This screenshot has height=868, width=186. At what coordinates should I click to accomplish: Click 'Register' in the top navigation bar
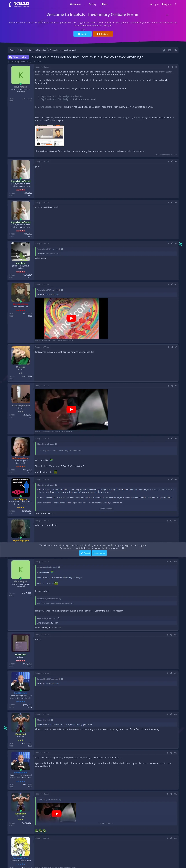coord(166,4)
